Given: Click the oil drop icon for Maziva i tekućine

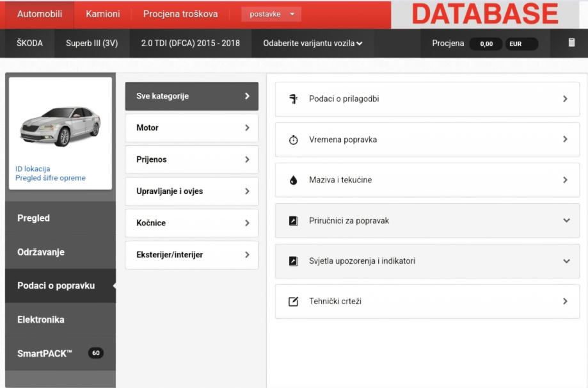Looking at the screenshot, I should [x=293, y=180].
